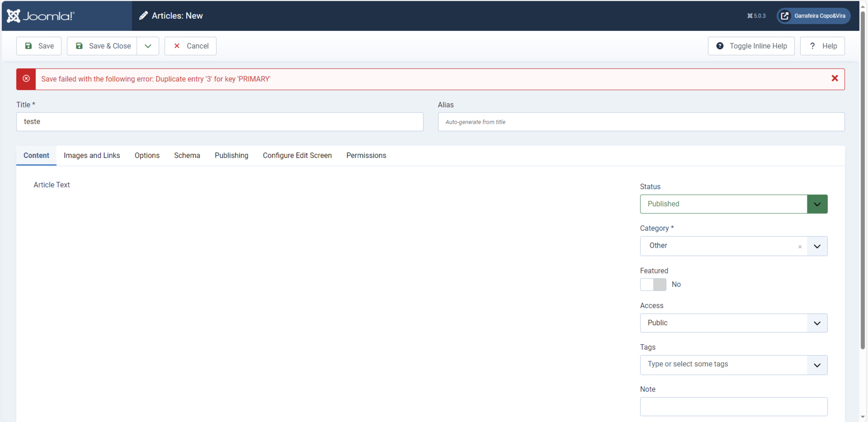The image size is (868, 422).
Task: Switch to the Images and Links tab
Action: click(x=92, y=155)
